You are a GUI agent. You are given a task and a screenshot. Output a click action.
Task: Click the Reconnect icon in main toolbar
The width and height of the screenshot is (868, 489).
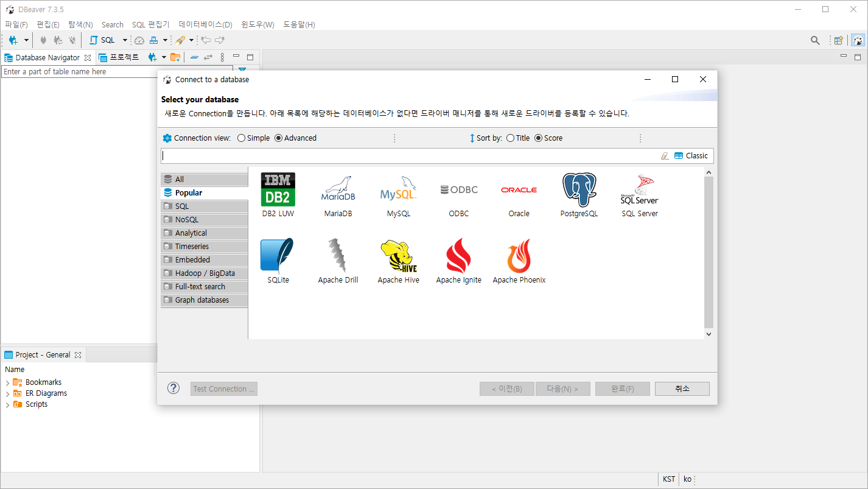click(x=58, y=40)
